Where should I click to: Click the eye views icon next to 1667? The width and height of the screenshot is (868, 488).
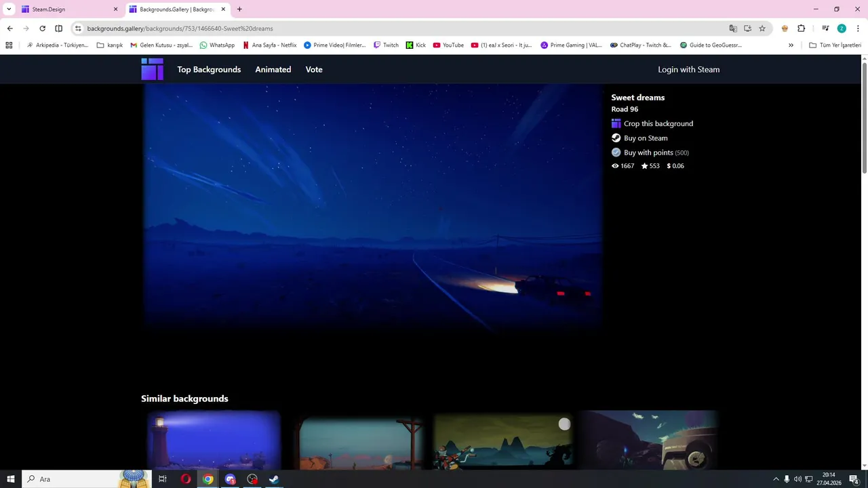(x=615, y=165)
